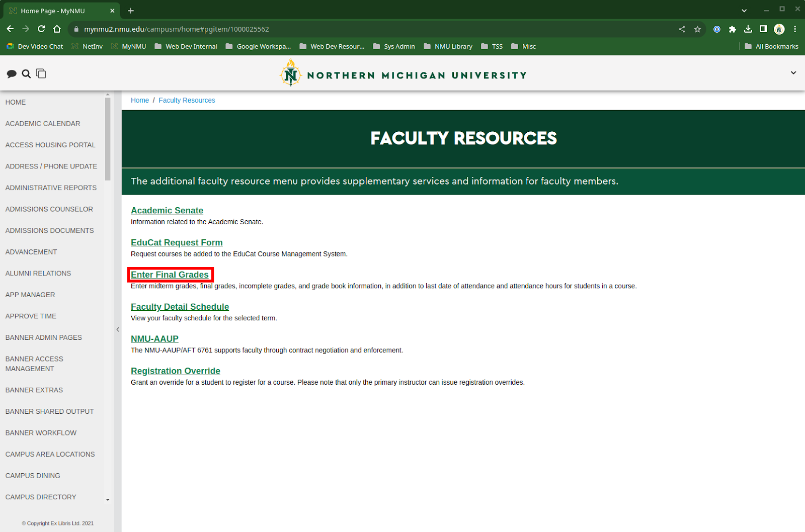Viewport: 805px width, 532px height.
Task: Open the Enter Final Grades link
Action: pyautogui.click(x=170, y=275)
